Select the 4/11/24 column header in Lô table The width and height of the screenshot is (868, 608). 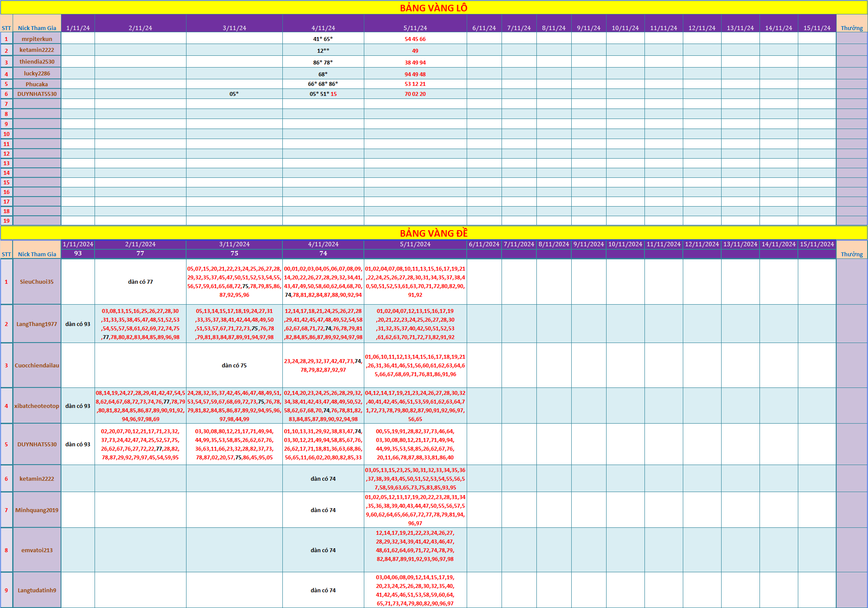coord(323,28)
